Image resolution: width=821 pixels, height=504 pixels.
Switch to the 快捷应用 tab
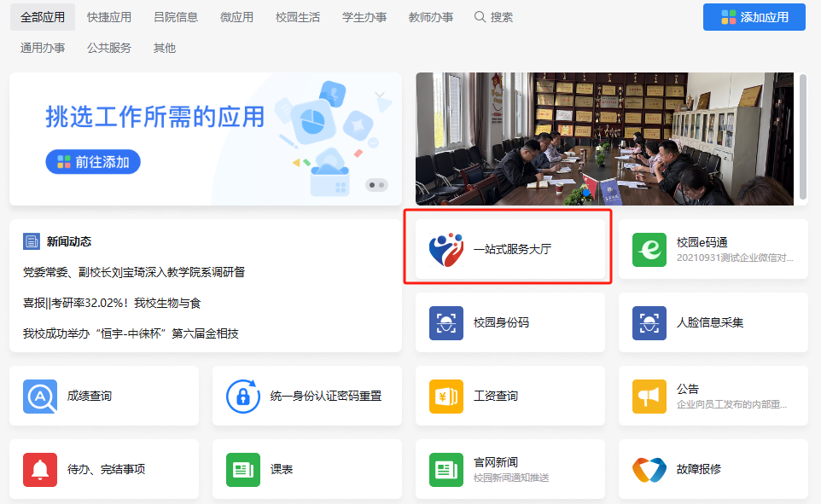(109, 17)
